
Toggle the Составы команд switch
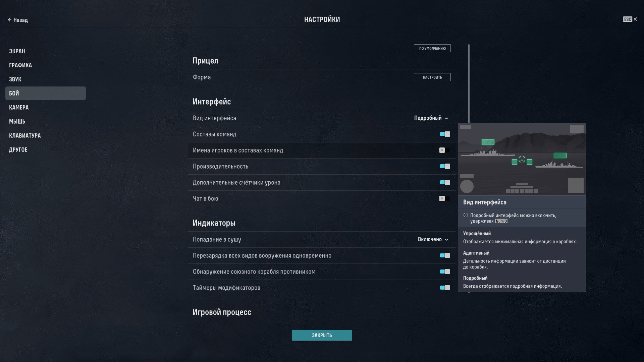(445, 134)
